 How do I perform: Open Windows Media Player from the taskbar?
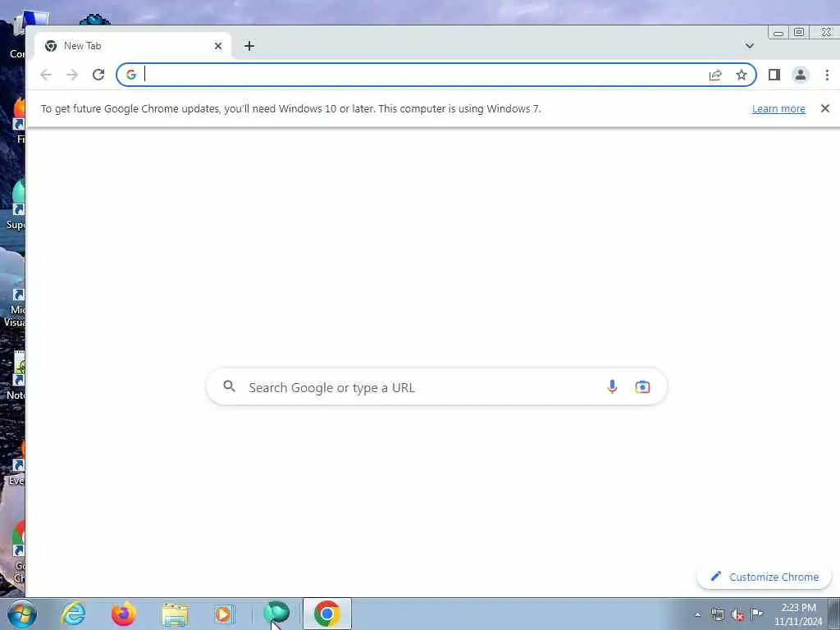pos(224,614)
